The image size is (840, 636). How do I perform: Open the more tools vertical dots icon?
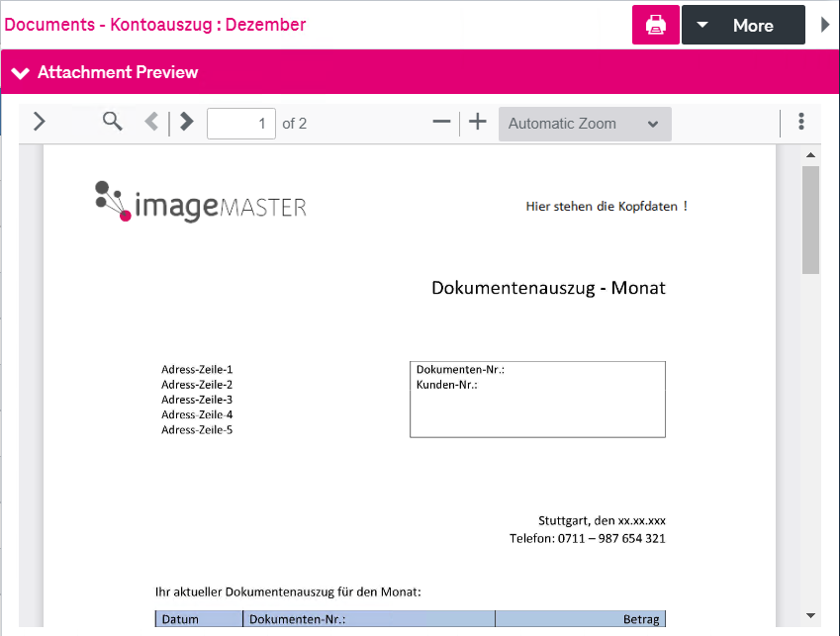(801, 121)
